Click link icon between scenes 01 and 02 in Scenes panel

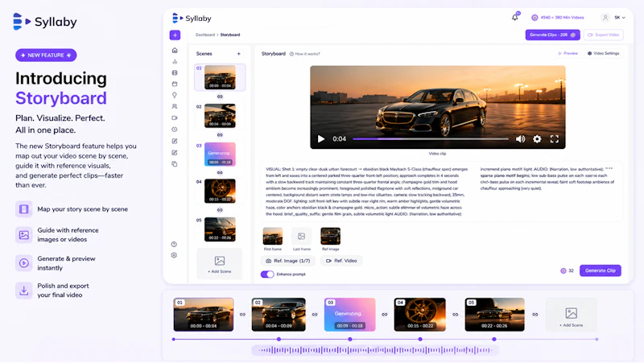220,97
